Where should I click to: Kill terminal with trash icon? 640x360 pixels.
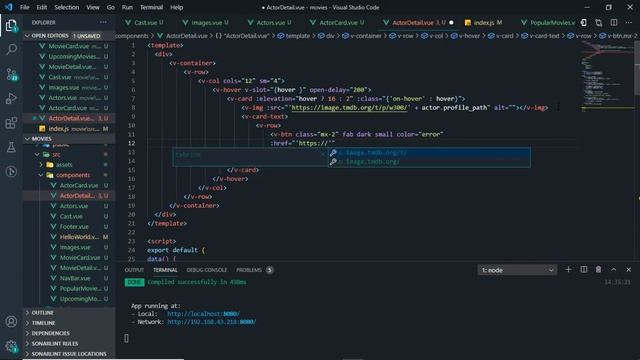coord(598,269)
